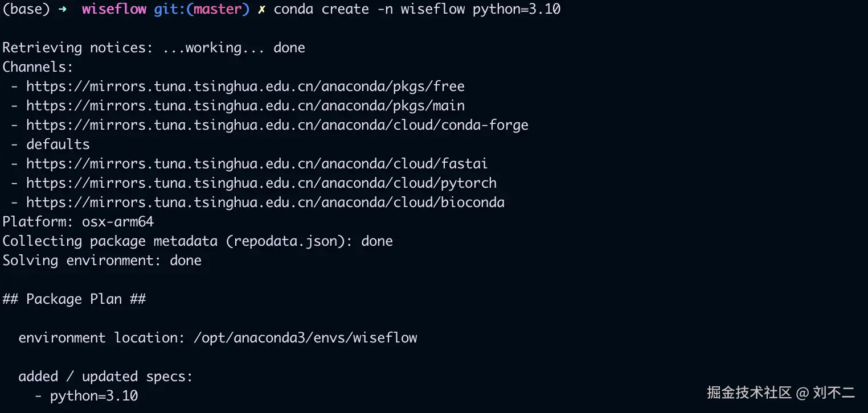Image resolution: width=868 pixels, height=413 pixels.
Task: Click the yellow git dirty X marker
Action: coord(261,10)
